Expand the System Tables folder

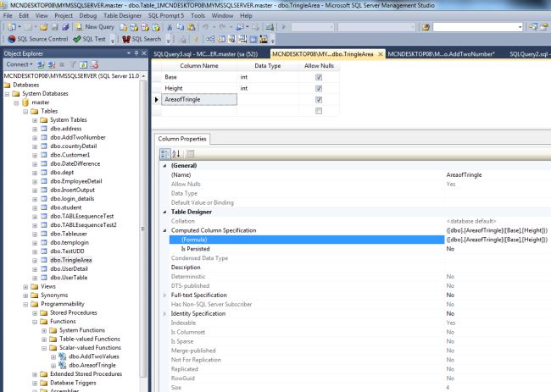pyautogui.click(x=35, y=120)
